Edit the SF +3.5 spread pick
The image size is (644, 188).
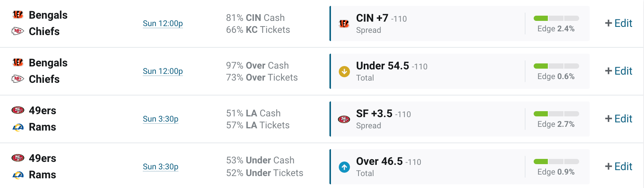tap(619, 119)
